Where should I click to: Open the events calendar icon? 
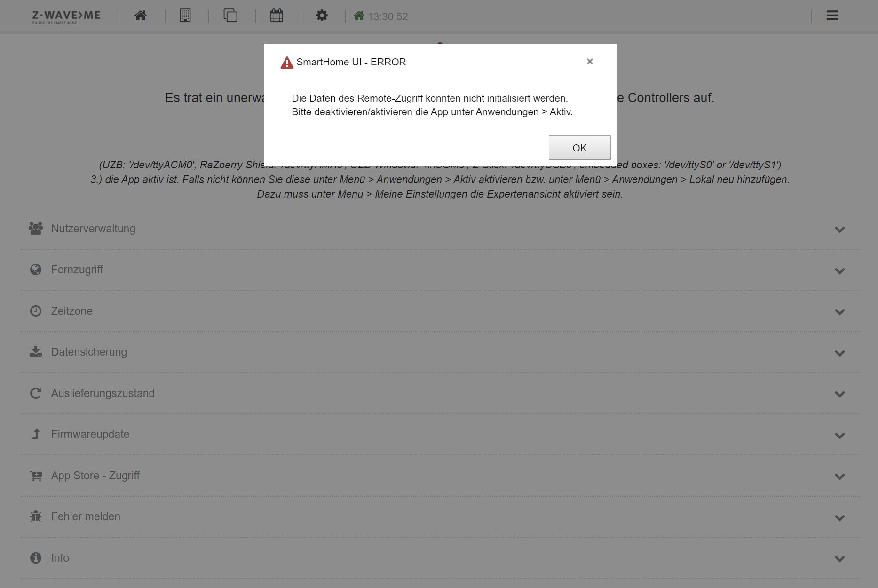click(x=277, y=16)
